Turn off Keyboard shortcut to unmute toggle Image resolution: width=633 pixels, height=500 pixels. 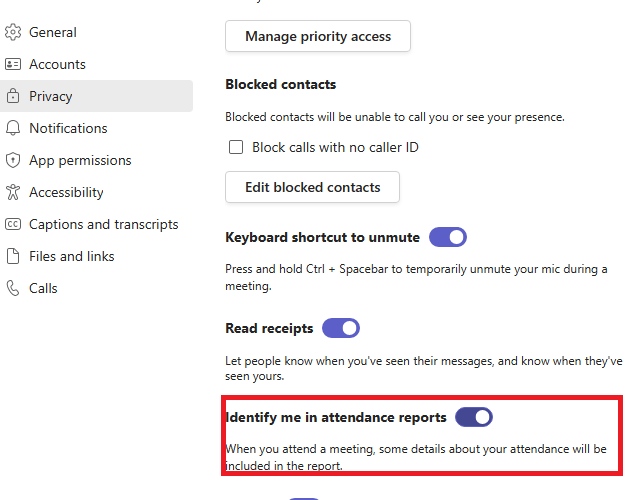(447, 237)
